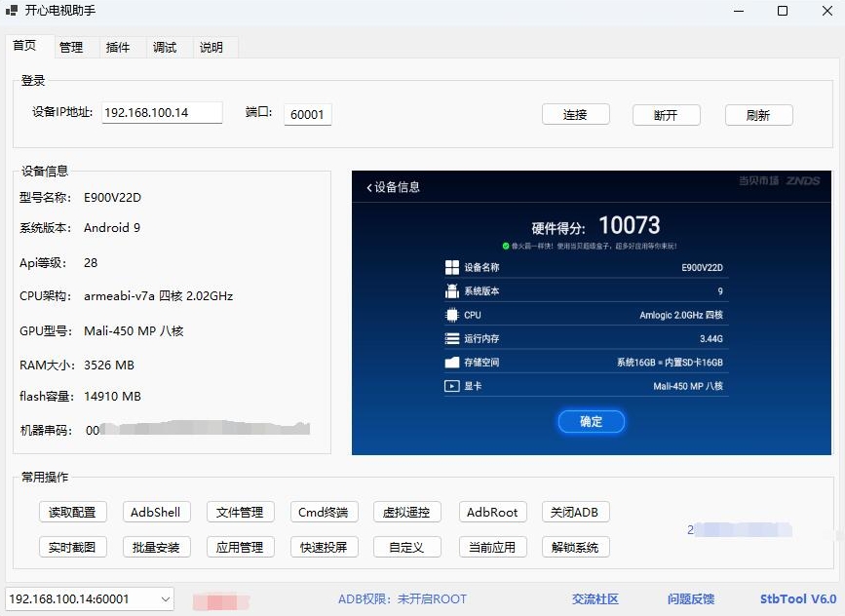The width and height of the screenshot is (845, 616).
Task: Switch to the 插件 tab
Action: point(118,46)
